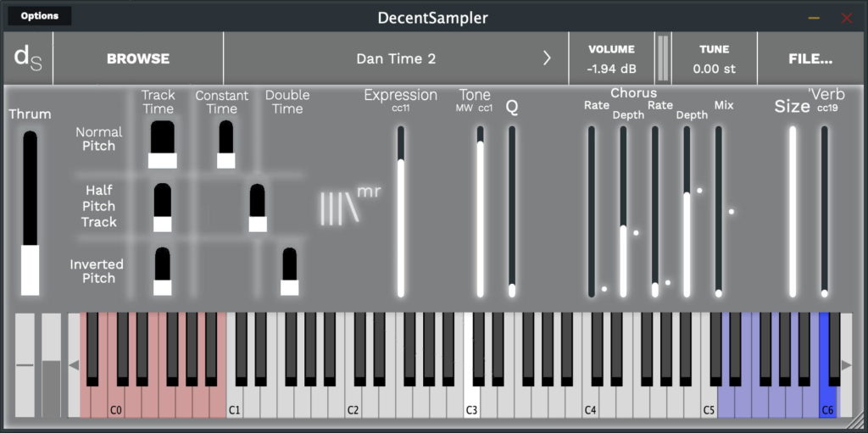Click the second Chorus Rate slider
This screenshot has width=868, height=433.
(x=655, y=212)
